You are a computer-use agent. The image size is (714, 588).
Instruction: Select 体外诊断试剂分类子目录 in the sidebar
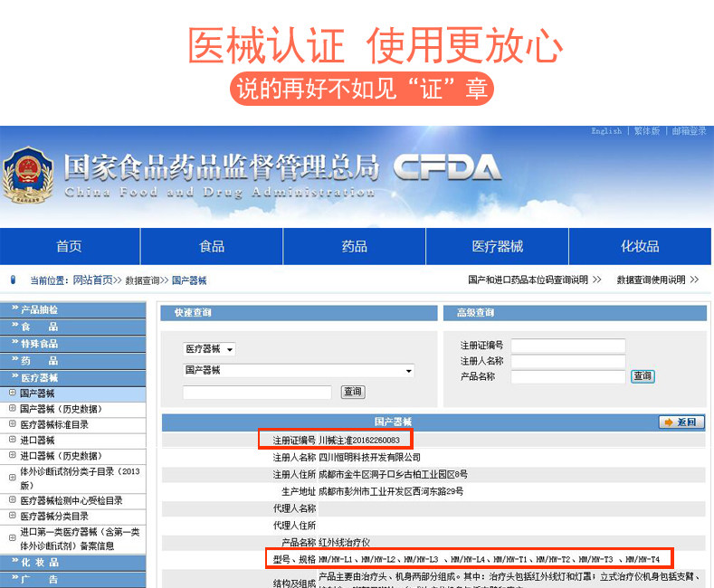[80, 478]
